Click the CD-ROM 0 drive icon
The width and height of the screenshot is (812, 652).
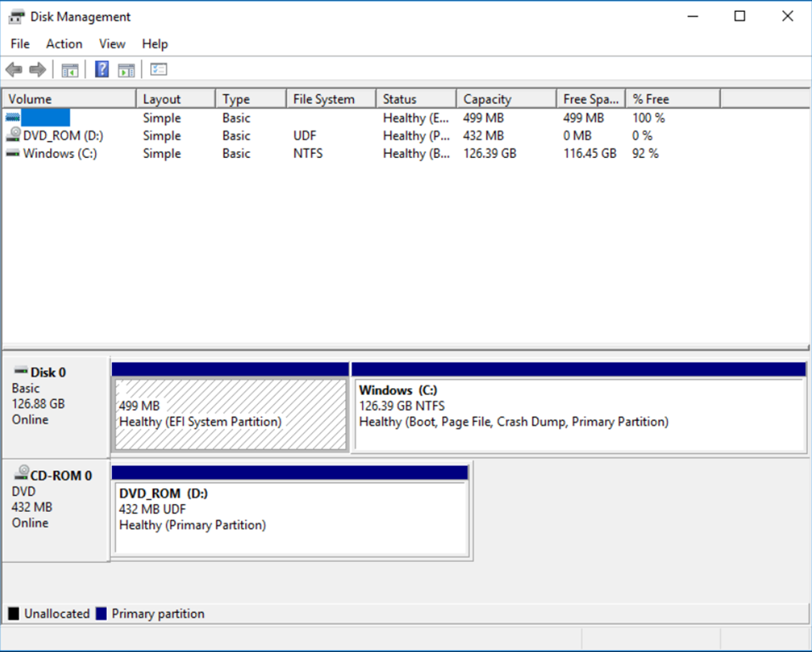tap(21, 475)
